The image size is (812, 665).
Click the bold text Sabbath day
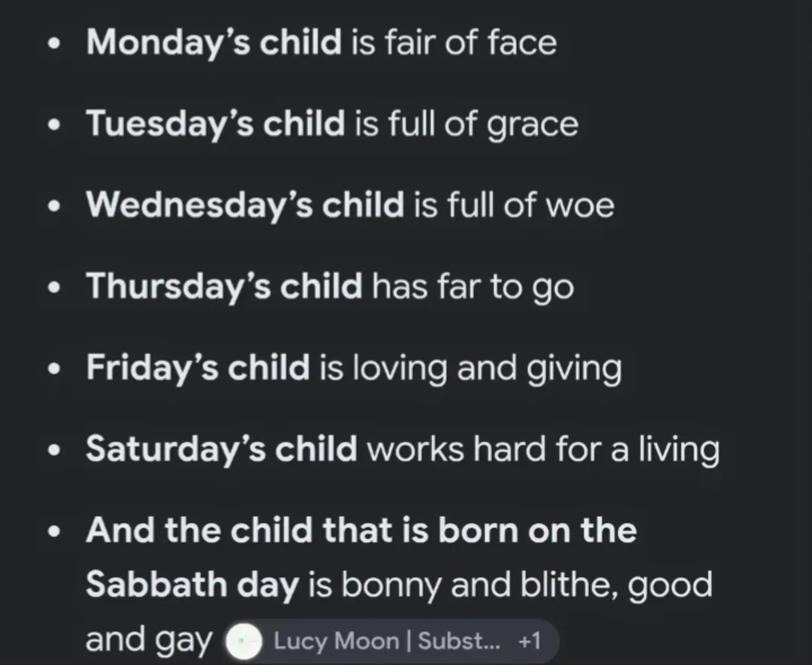pyautogui.click(x=192, y=585)
